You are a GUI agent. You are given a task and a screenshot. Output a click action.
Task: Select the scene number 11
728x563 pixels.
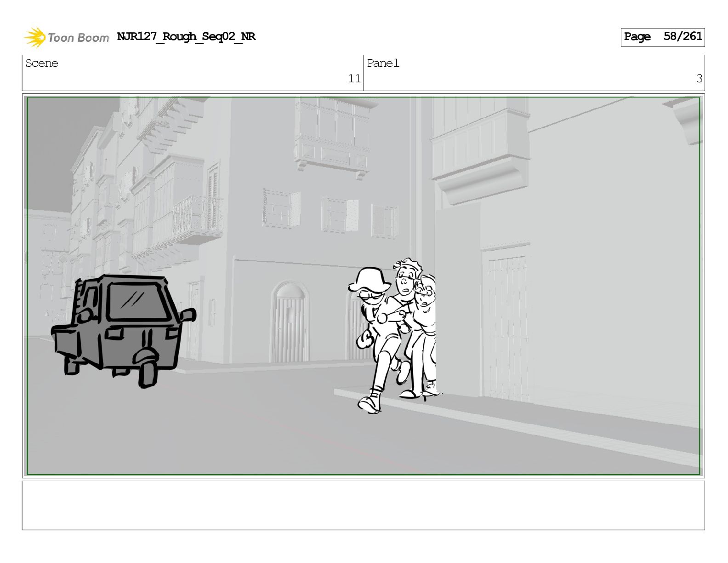[x=354, y=79]
